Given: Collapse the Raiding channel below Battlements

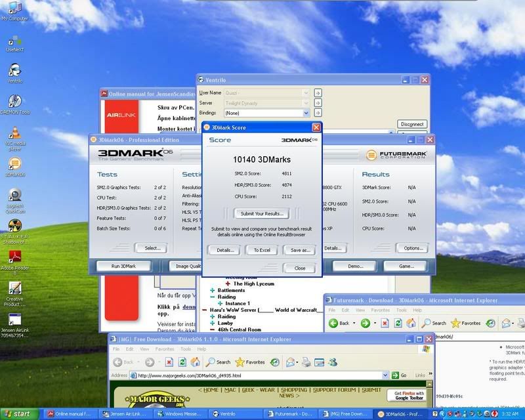Looking at the screenshot, I should click(212, 297).
